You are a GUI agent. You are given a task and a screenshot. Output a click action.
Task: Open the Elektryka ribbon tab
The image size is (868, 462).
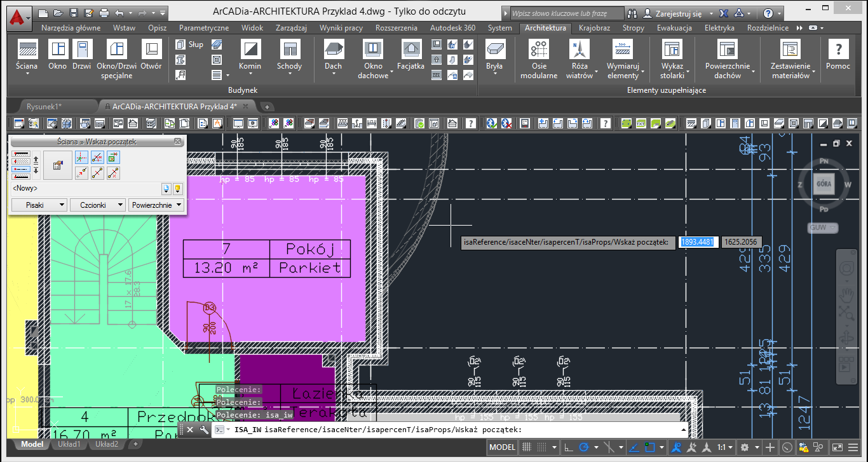point(719,28)
